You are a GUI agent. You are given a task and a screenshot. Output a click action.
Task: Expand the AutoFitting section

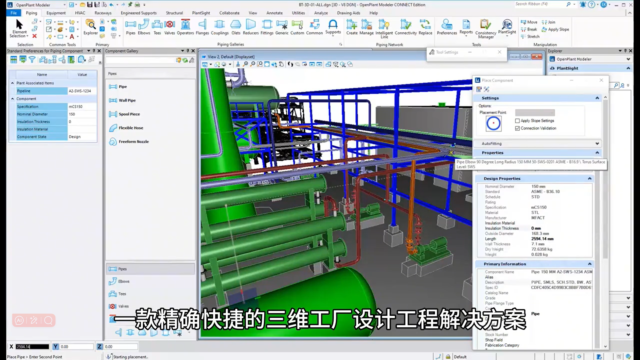pyautogui.click(x=597, y=144)
